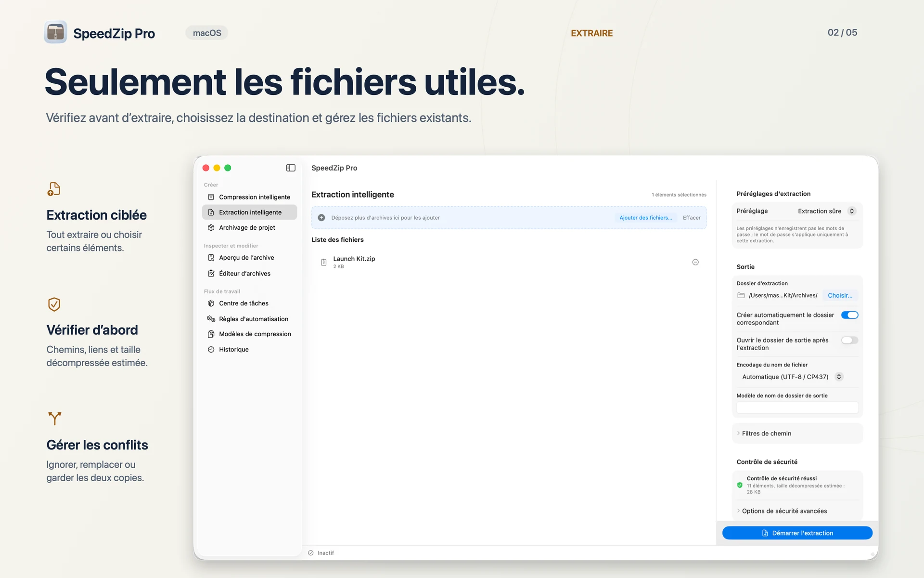Expand the Filtres de chemin section
Screen dimensions: 924x578
click(x=797, y=433)
